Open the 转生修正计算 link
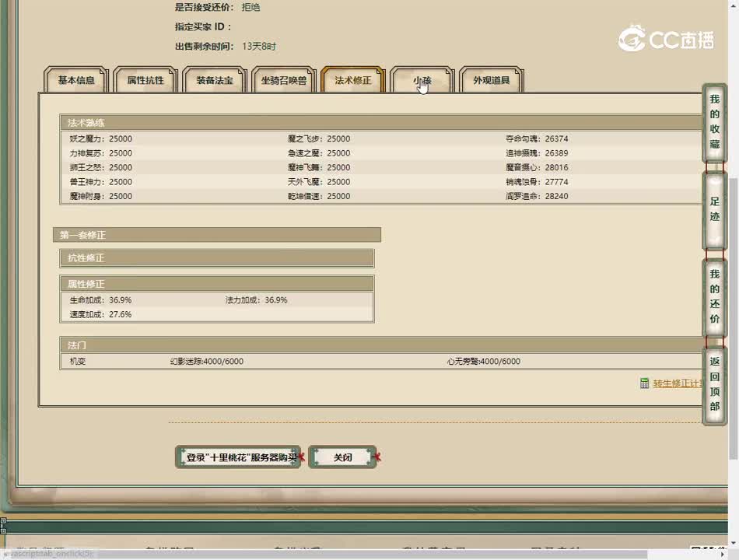Screen dimensions: 739x560 (x=678, y=383)
